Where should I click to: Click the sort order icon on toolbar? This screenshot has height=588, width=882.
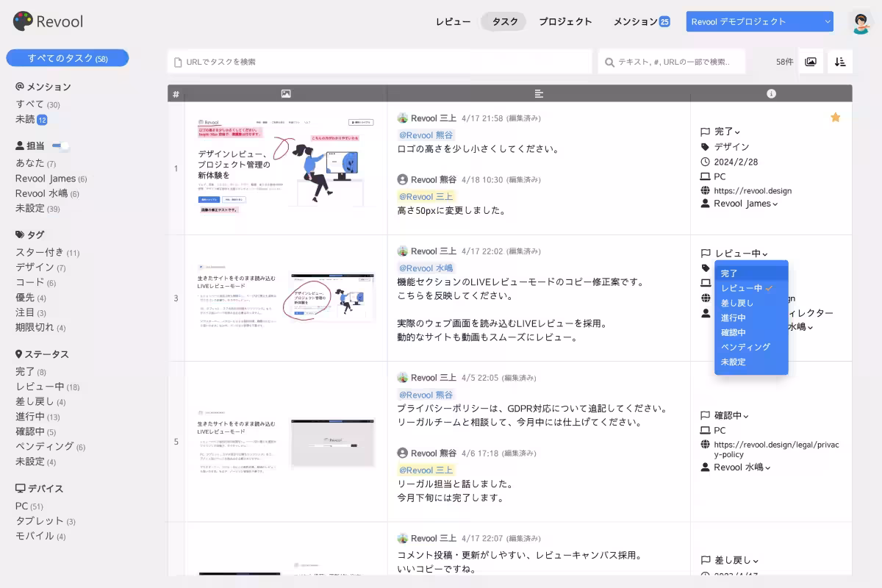839,62
